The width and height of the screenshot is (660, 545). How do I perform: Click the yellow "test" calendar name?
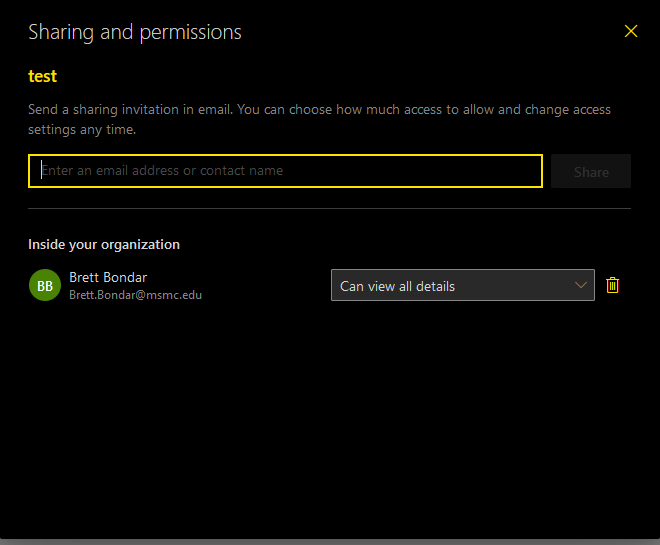click(42, 77)
